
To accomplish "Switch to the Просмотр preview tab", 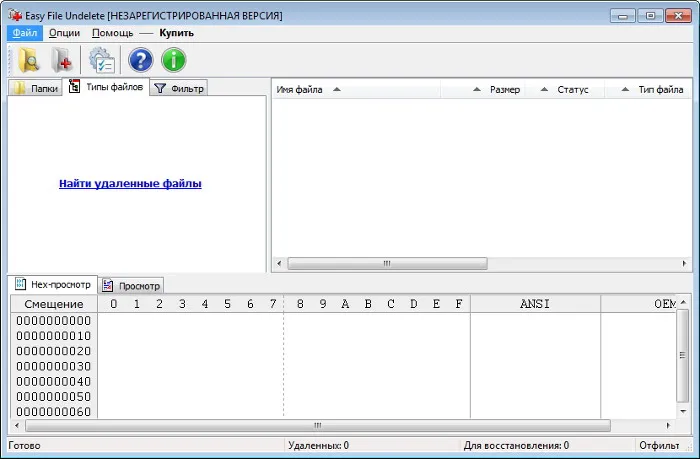I will tap(131, 286).
